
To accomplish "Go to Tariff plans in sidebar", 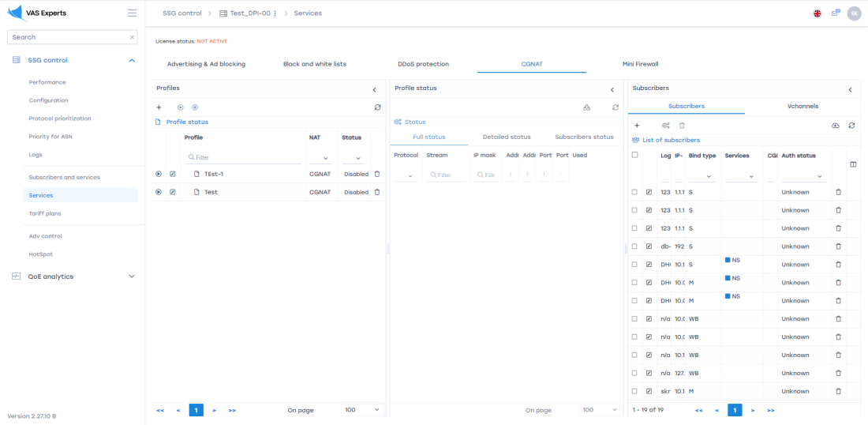I will pos(45,213).
